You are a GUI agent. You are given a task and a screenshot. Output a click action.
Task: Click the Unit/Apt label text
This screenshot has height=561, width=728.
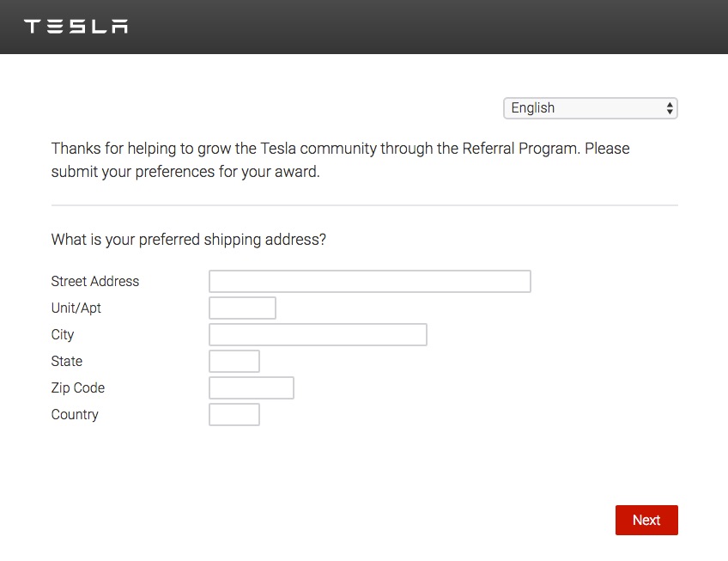click(x=76, y=308)
